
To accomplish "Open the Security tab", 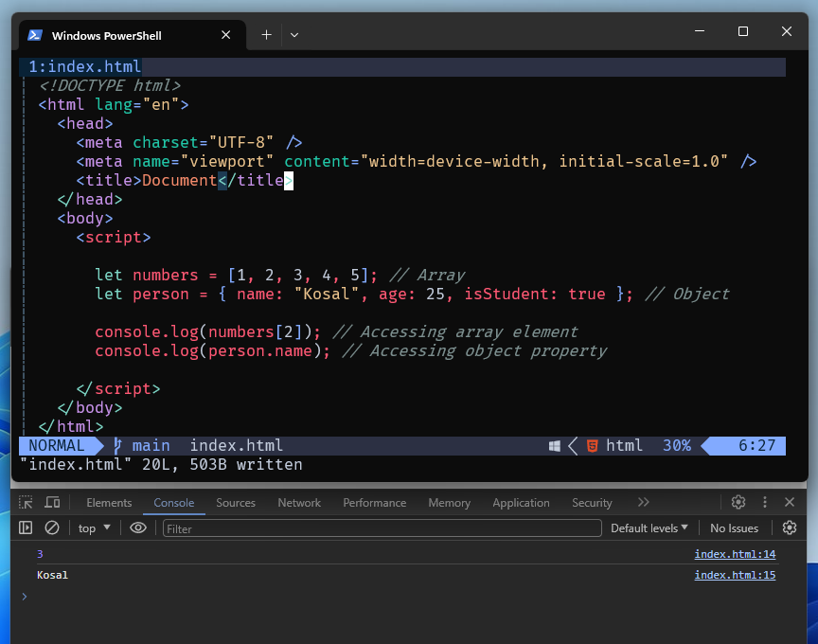I will click(x=592, y=503).
